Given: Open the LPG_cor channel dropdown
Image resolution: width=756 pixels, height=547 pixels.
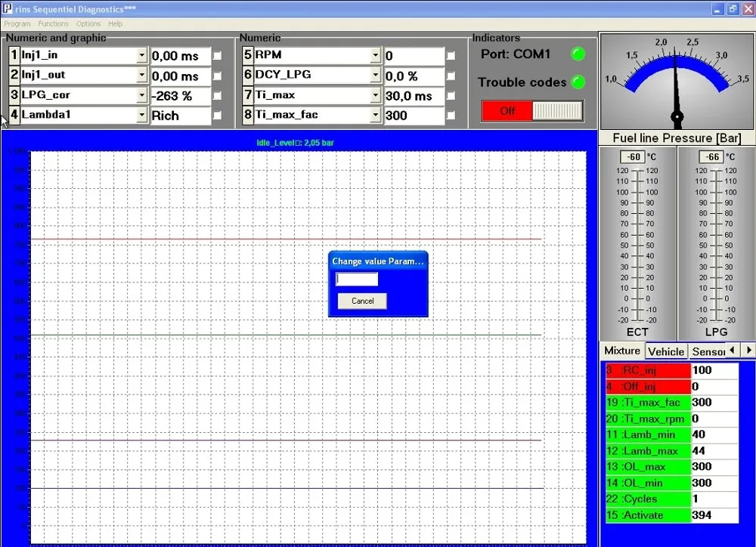Looking at the screenshot, I should tap(141, 95).
